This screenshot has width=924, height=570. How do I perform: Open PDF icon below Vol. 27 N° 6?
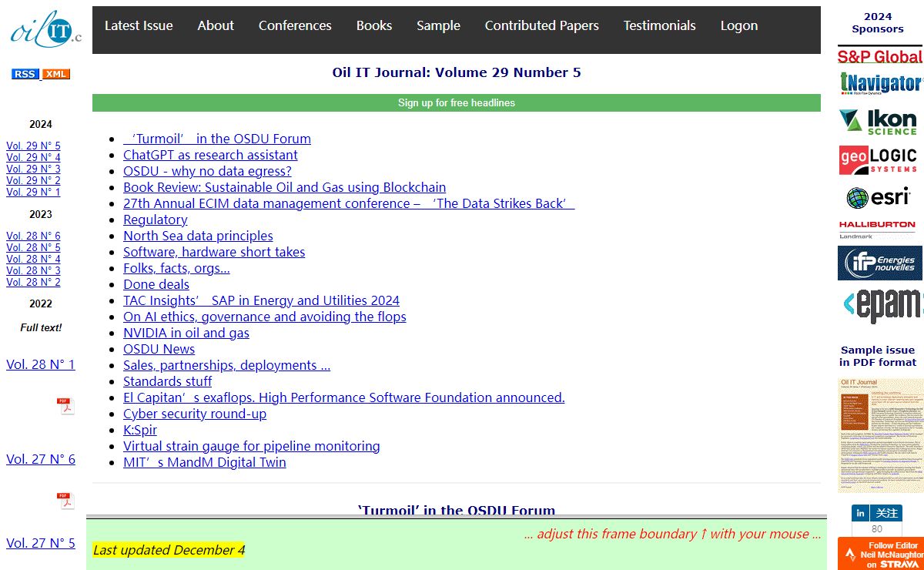[x=66, y=501]
